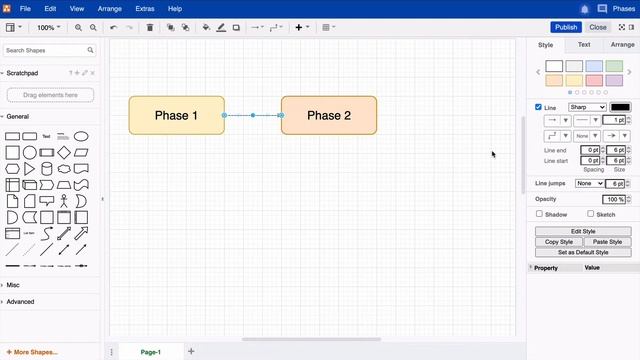The width and height of the screenshot is (640, 360).
Task: Open the Arrange menu
Action: point(109,9)
